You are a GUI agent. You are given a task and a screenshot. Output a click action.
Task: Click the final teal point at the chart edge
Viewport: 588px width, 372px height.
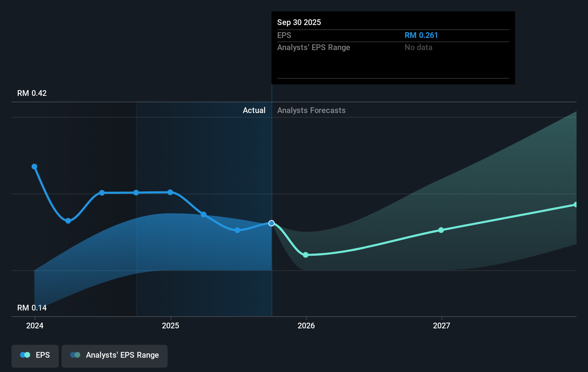click(x=576, y=204)
